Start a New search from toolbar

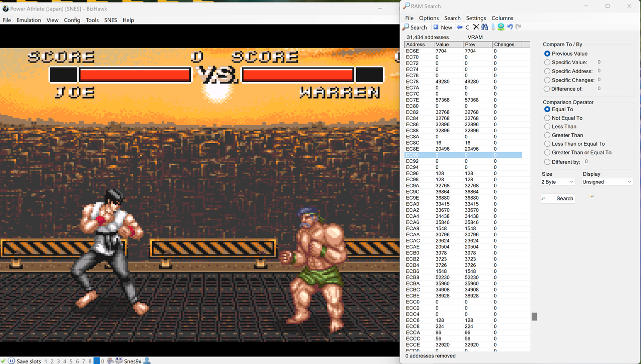[443, 28]
